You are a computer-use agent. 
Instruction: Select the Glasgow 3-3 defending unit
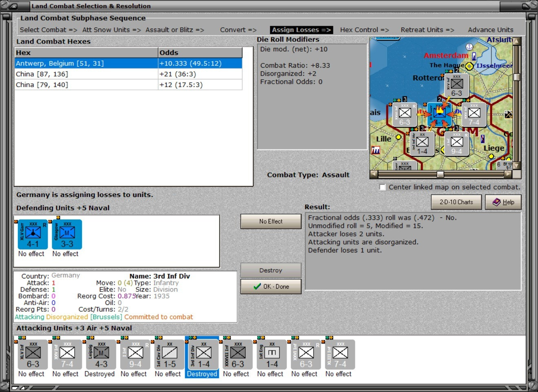67,234
